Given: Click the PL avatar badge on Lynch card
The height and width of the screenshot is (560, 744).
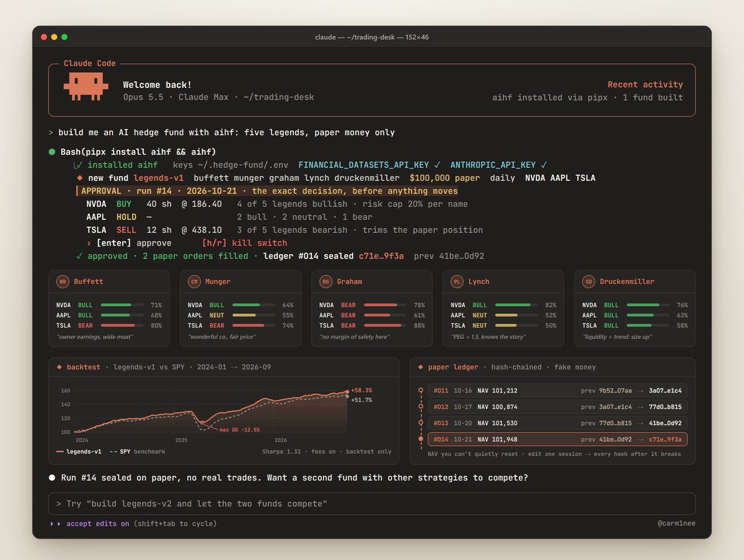Looking at the screenshot, I should 457,282.
